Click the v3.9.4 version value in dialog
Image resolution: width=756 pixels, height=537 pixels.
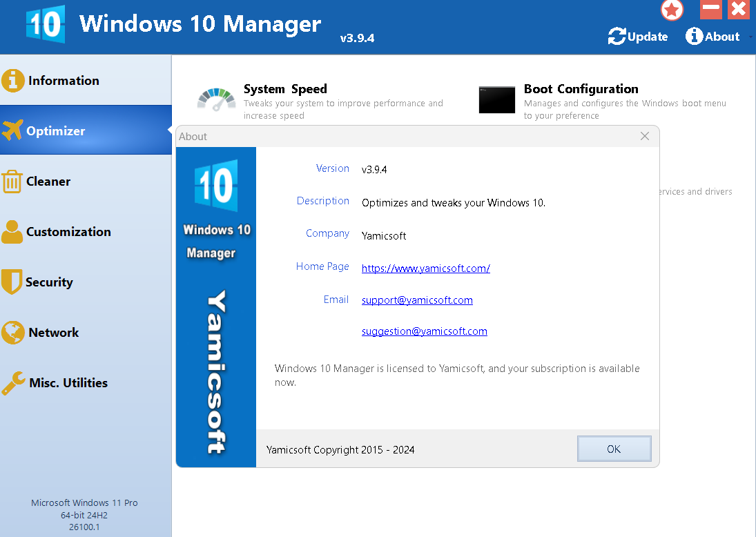coord(374,170)
